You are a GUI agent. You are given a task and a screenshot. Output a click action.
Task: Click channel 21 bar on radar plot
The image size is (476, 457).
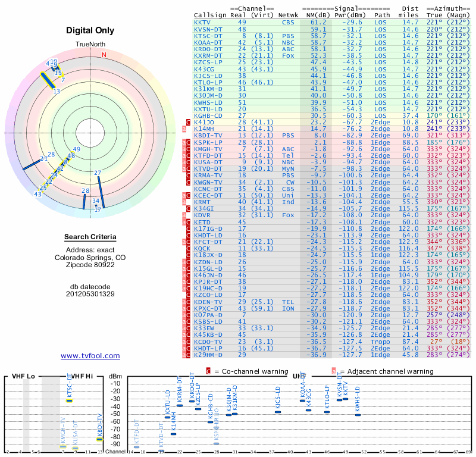32,165
